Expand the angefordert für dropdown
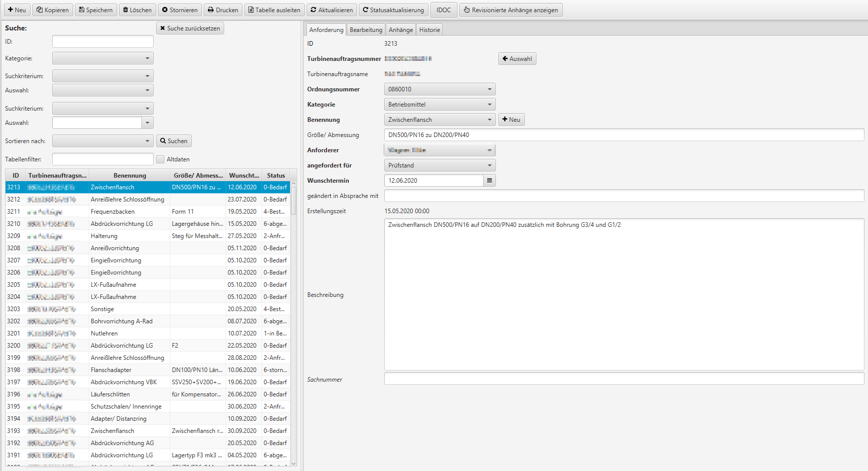The image size is (868, 471). tap(489, 165)
